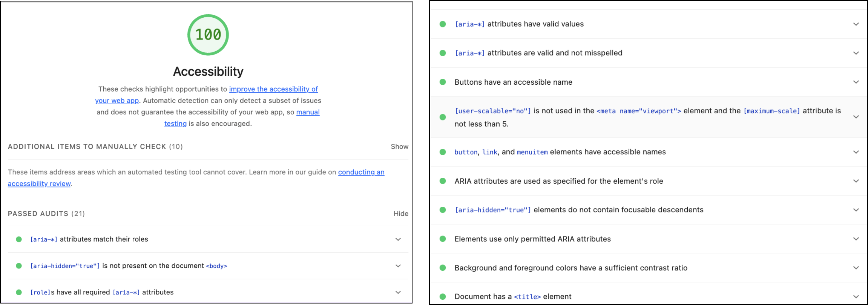868x305 pixels.
Task: Click green dot beside contrast ratio audit
Action: [x=443, y=268]
